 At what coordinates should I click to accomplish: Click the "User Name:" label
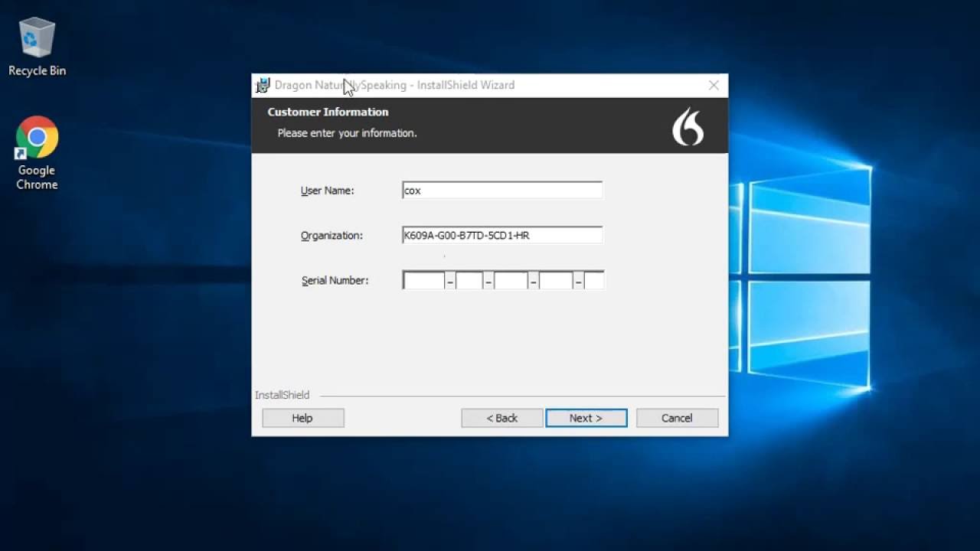[327, 191]
